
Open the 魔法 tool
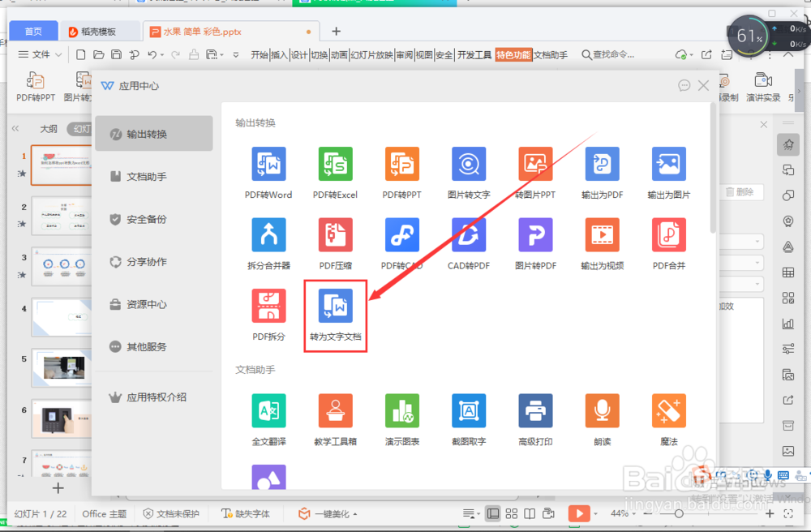[x=669, y=419]
